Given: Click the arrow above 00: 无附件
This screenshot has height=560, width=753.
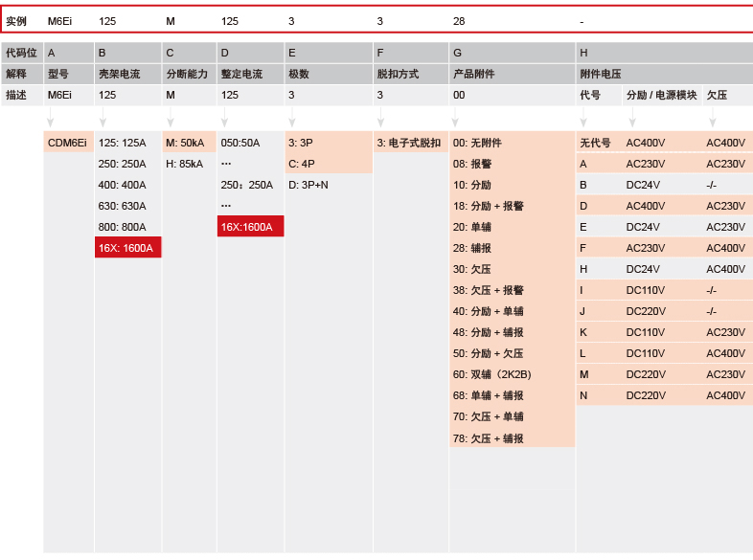Looking at the screenshot, I should point(456,119).
